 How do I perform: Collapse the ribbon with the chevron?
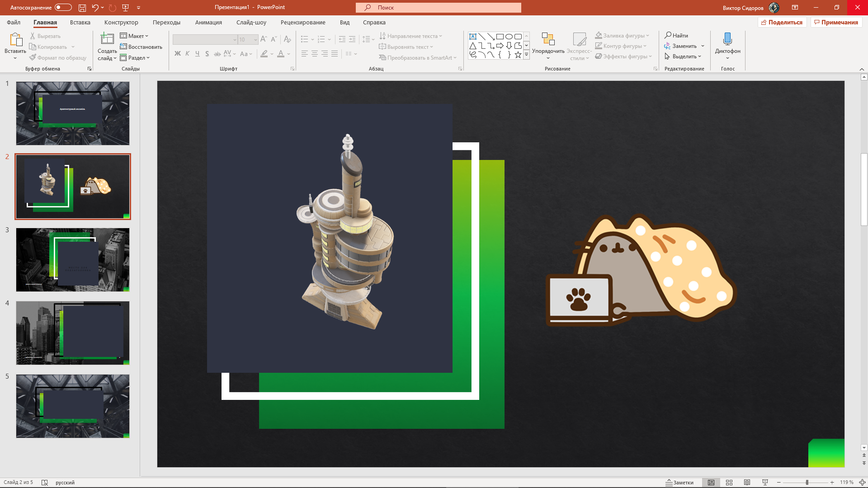coord(862,69)
